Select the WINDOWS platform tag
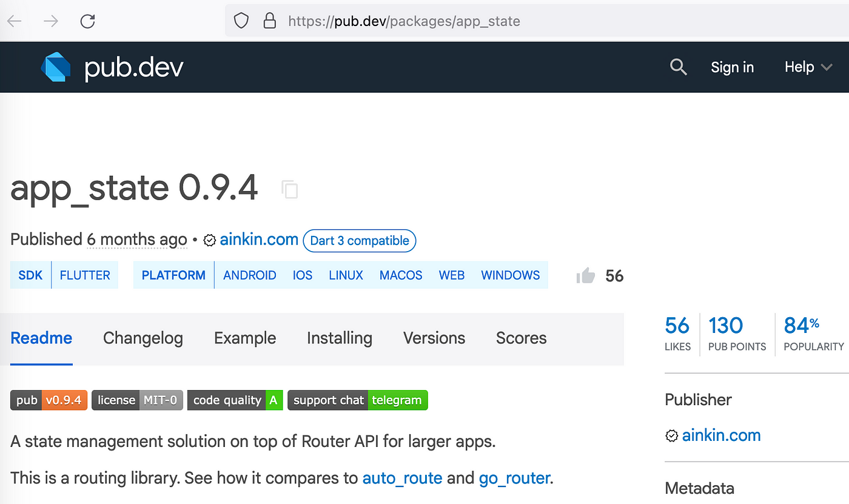Viewport: 849px width, 504px height. click(x=511, y=275)
